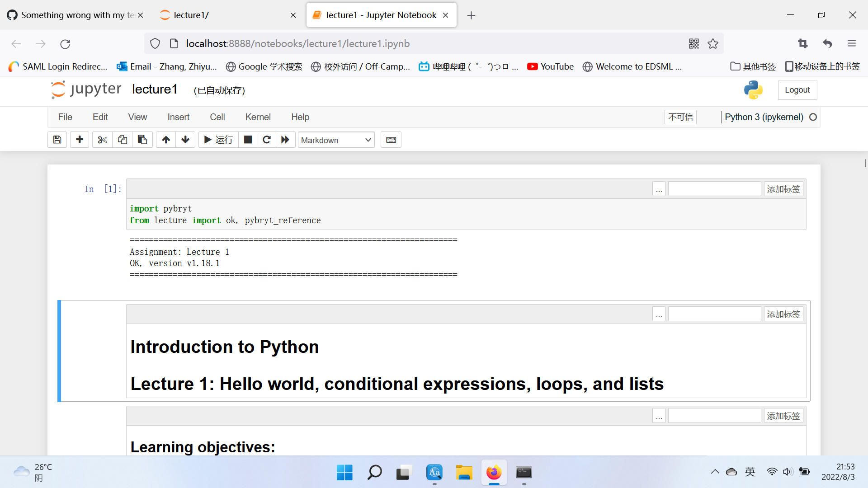This screenshot has height=488, width=868.
Task: Restart the kernel using refresh icon
Action: pos(267,140)
